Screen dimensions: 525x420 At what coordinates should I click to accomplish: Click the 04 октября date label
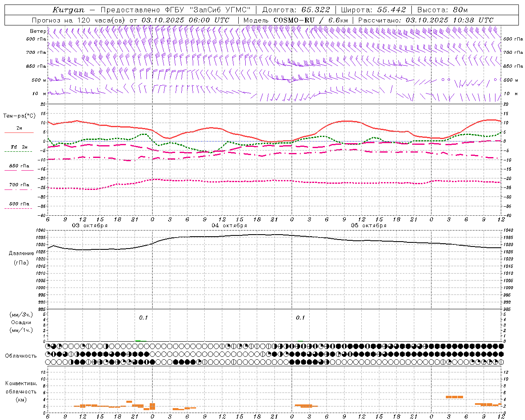click(229, 226)
